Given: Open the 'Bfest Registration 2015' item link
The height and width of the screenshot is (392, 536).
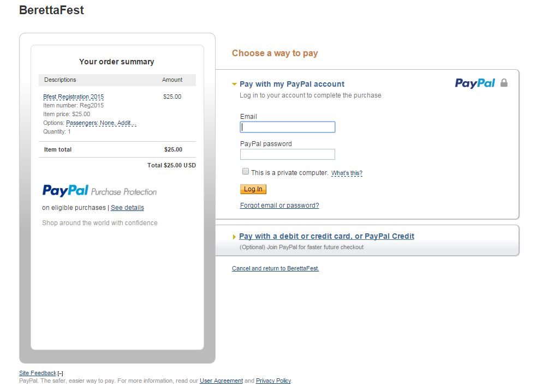Looking at the screenshot, I should pos(73,97).
